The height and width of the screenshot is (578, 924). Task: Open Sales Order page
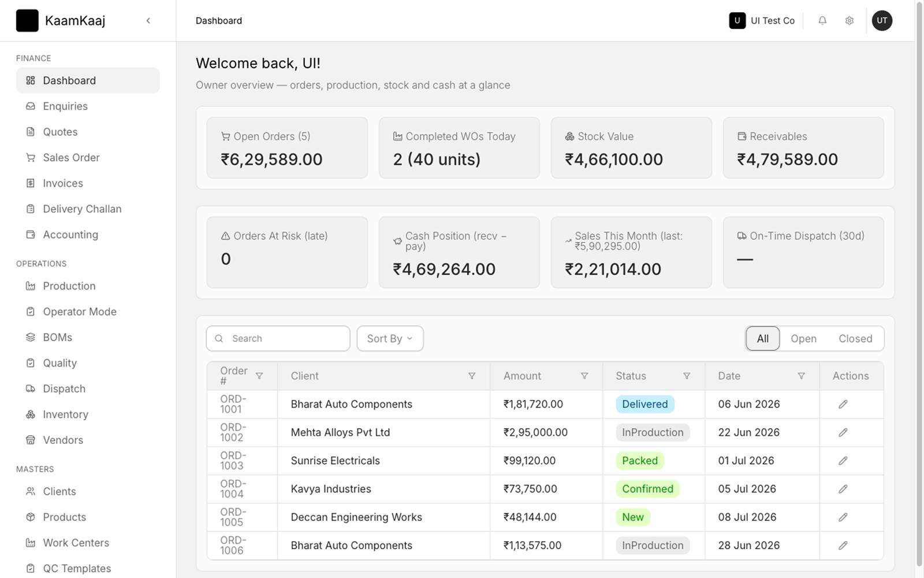click(x=88, y=158)
